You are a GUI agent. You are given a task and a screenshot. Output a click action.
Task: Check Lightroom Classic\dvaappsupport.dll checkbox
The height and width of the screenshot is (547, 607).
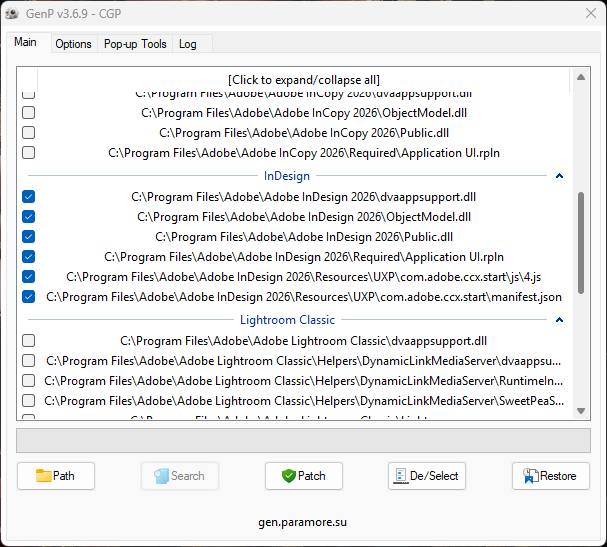tap(28, 341)
